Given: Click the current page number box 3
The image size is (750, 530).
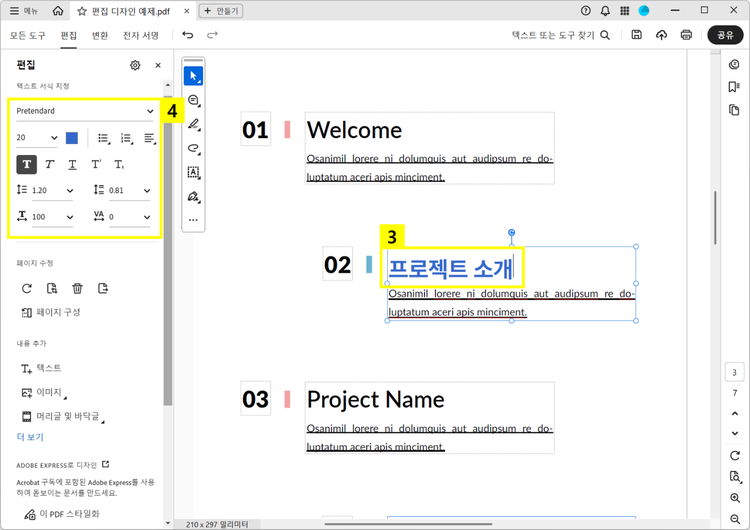Looking at the screenshot, I should coord(735,372).
